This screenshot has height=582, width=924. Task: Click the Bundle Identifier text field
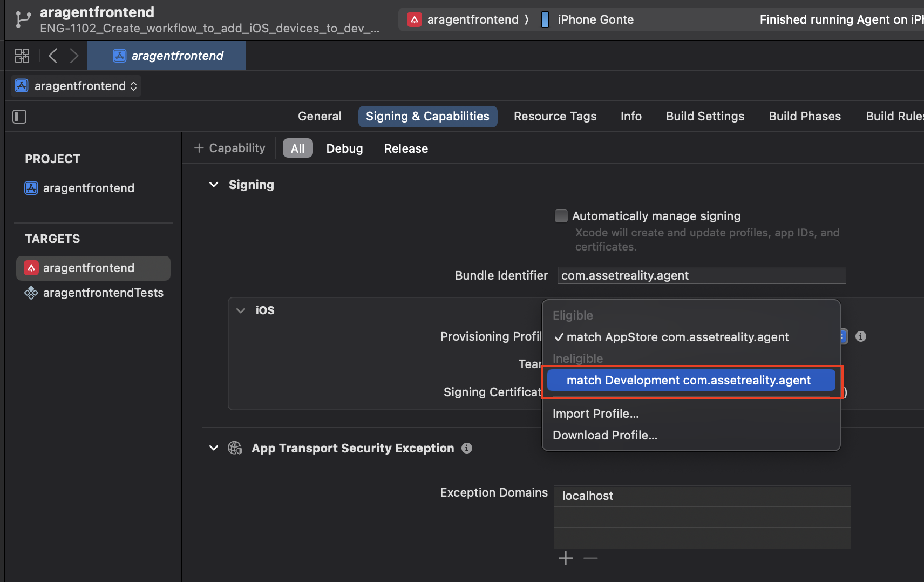coord(702,275)
